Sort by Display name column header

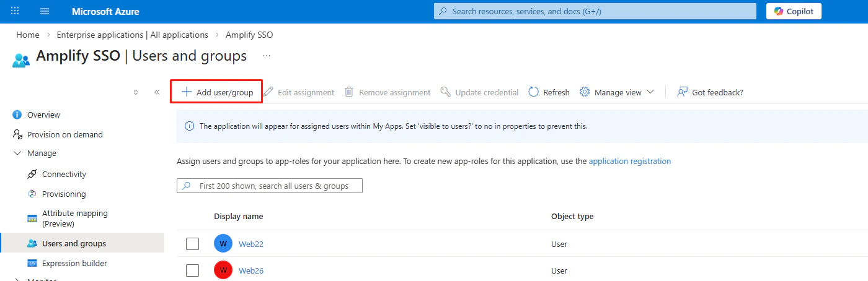tap(239, 216)
